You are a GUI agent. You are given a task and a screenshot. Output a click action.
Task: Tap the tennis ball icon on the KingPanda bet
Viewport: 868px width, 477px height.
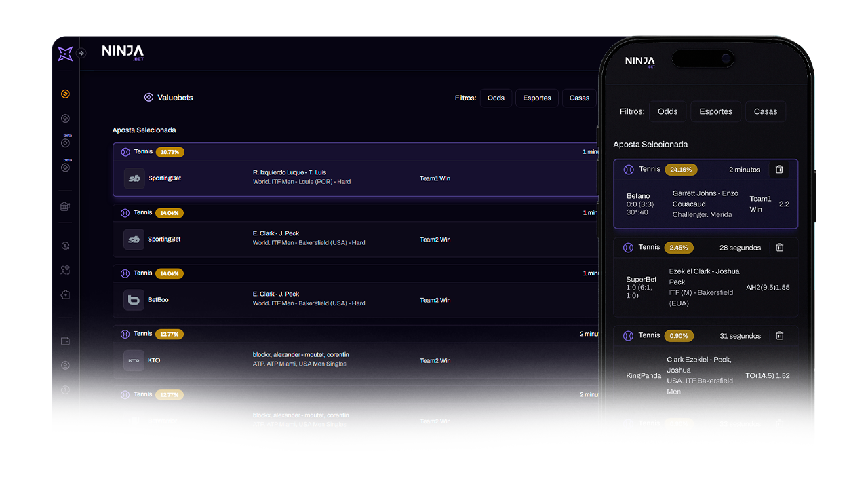[x=629, y=335]
